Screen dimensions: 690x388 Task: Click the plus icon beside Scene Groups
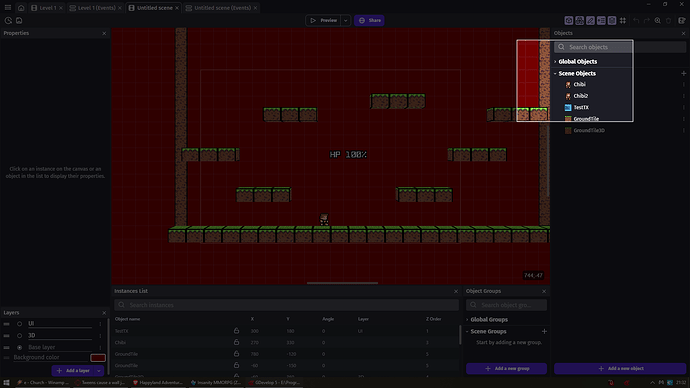point(544,331)
